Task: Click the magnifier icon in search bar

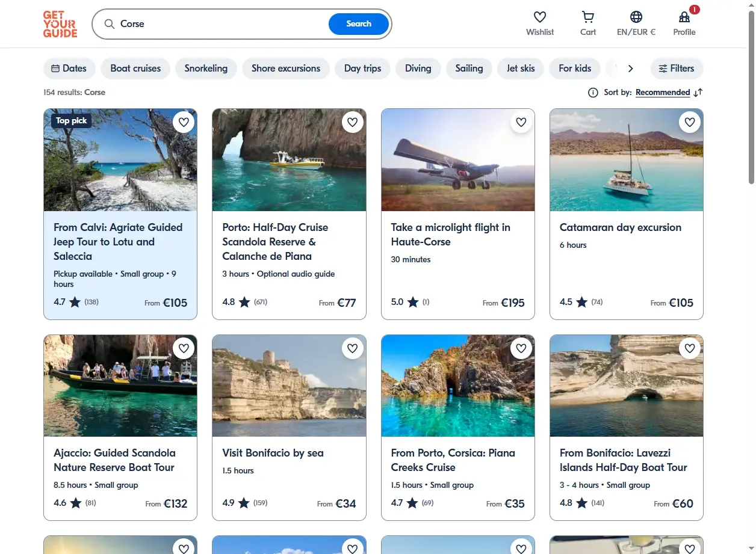Action: click(110, 24)
